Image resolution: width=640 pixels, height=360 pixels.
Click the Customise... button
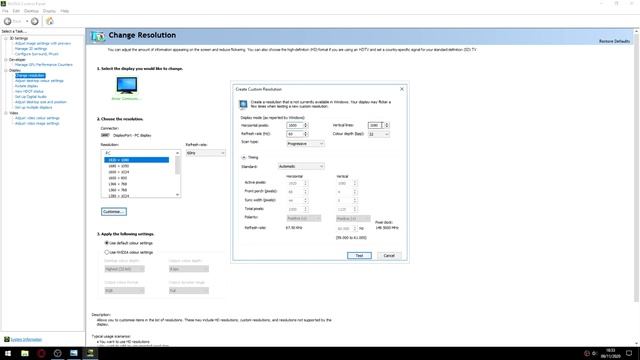[114, 211]
